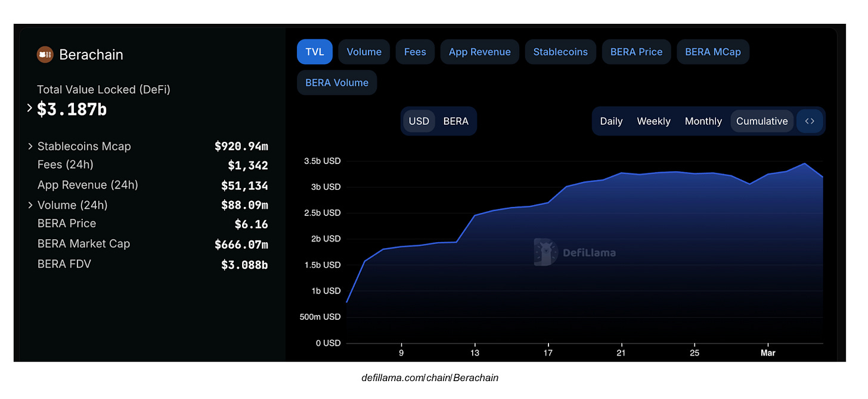
Task: Click the Fees (24h) value $1,342
Action: (x=248, y=165)
